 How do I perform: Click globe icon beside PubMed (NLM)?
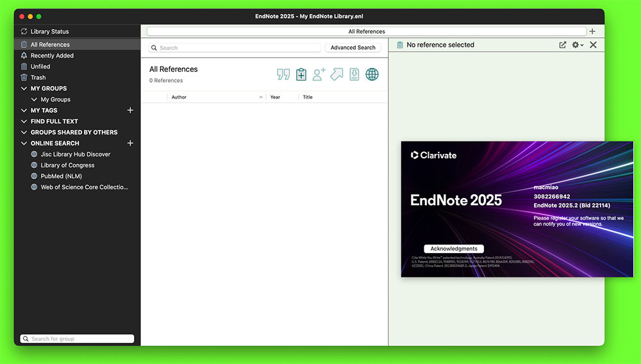pos(35,176)
